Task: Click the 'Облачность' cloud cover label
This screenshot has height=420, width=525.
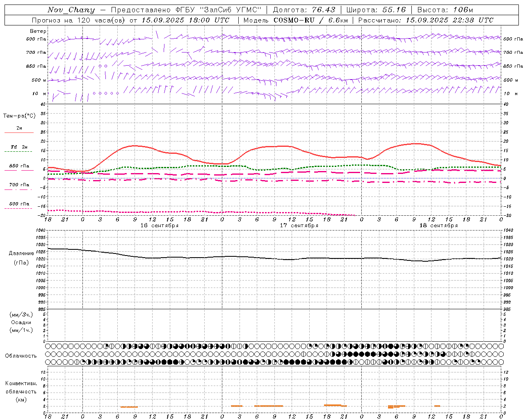Action: 21,356
